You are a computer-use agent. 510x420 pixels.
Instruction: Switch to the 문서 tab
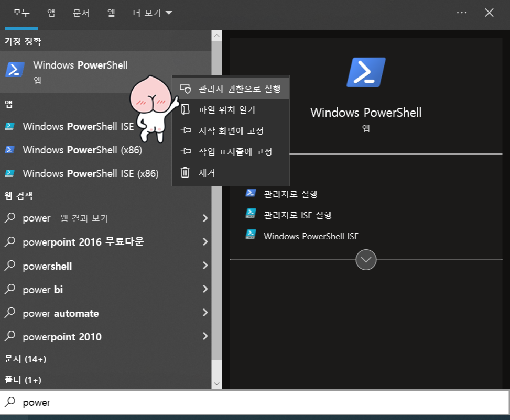tap(81, 13)
